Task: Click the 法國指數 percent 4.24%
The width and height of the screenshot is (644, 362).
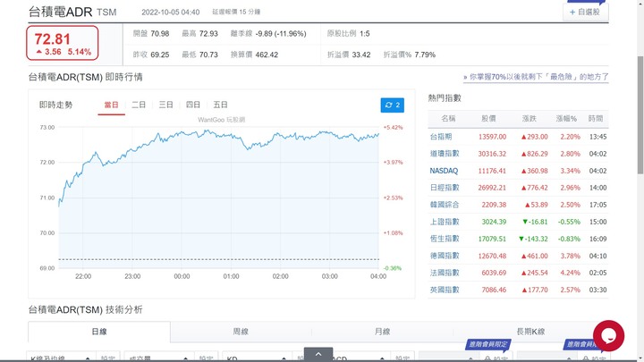Action: pyautogui.click(x=571, y=273)
